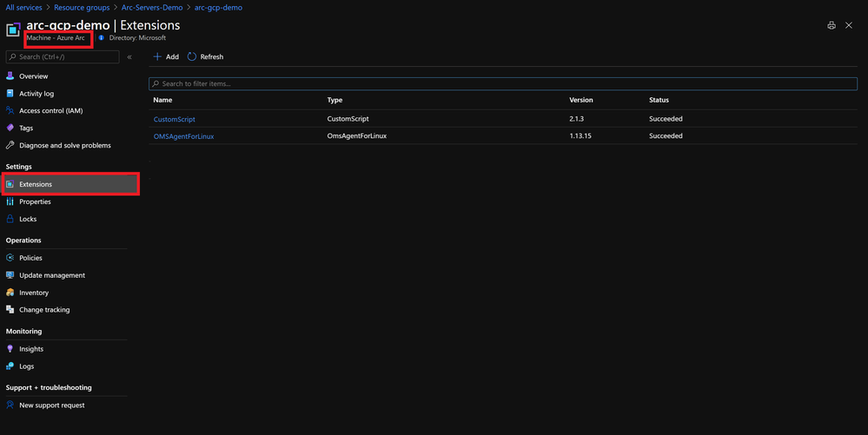Click the plus icon of Add
868x435 pixels.
(158, 56)
